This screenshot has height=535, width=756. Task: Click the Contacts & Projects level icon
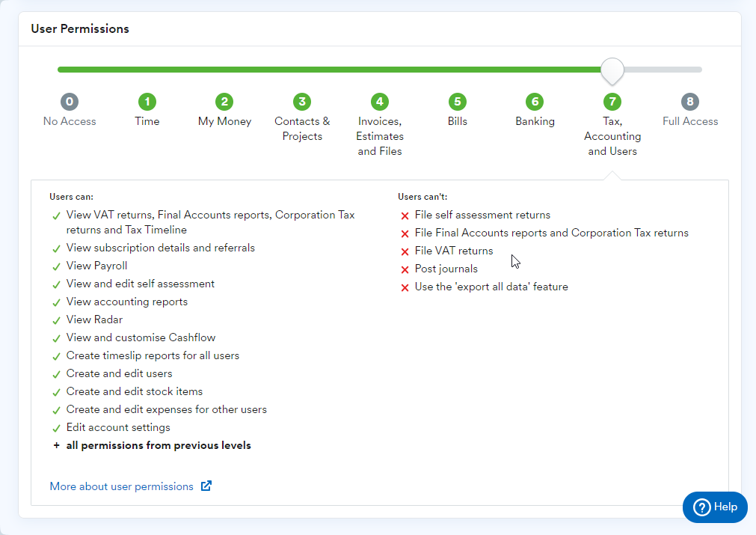point(302,101)
